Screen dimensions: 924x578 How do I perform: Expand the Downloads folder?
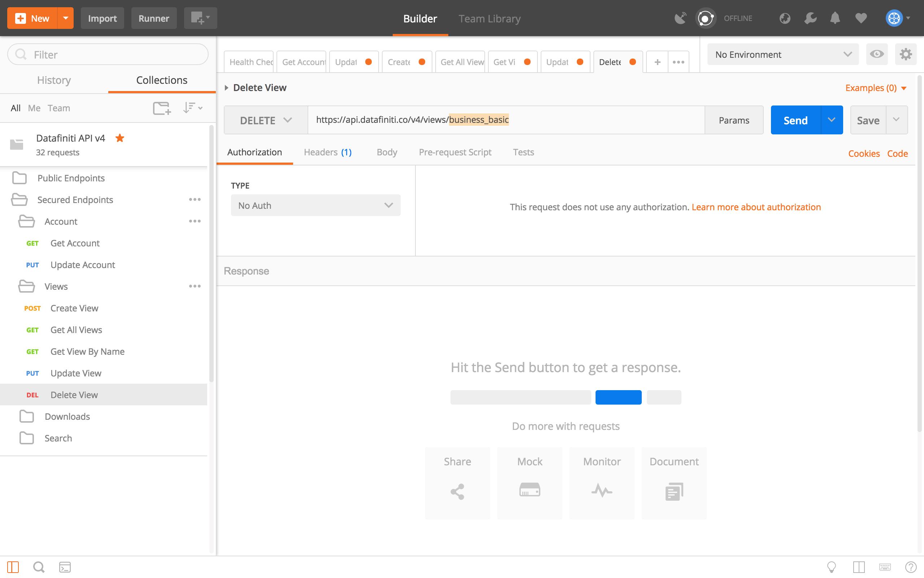[x=67, y=416]
